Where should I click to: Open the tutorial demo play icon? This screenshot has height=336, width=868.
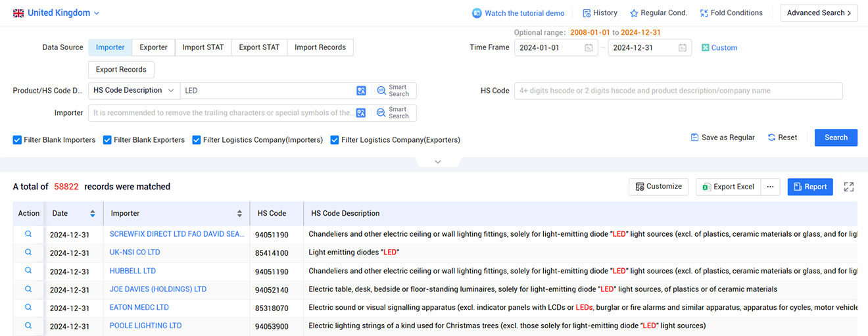[x=477, y=13]
